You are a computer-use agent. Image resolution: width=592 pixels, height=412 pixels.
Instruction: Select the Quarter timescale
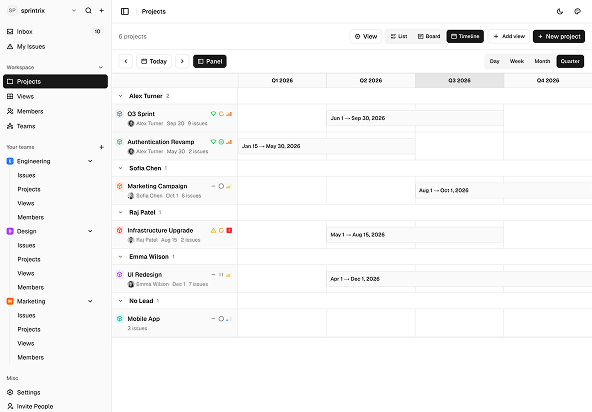click(x=570, y=61)
